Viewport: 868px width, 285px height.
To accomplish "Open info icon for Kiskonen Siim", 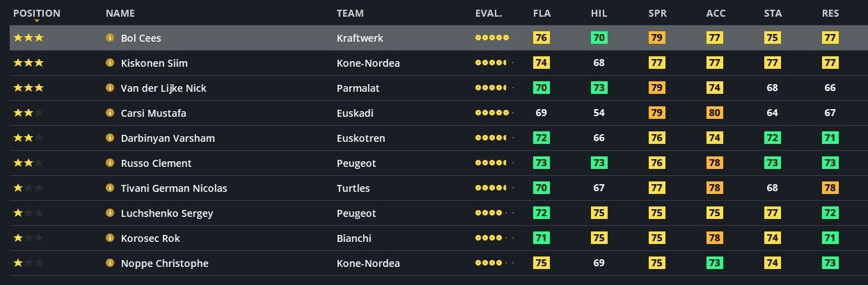I will (x=109, y=63).
